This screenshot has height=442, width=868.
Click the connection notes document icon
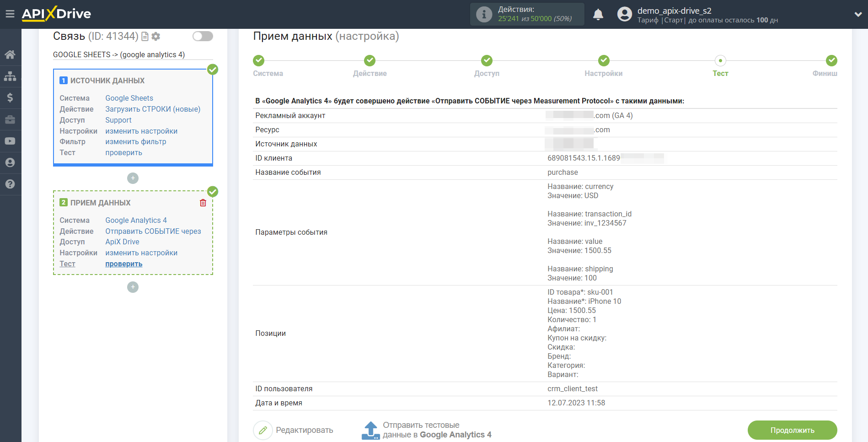[x=145, y=36]
